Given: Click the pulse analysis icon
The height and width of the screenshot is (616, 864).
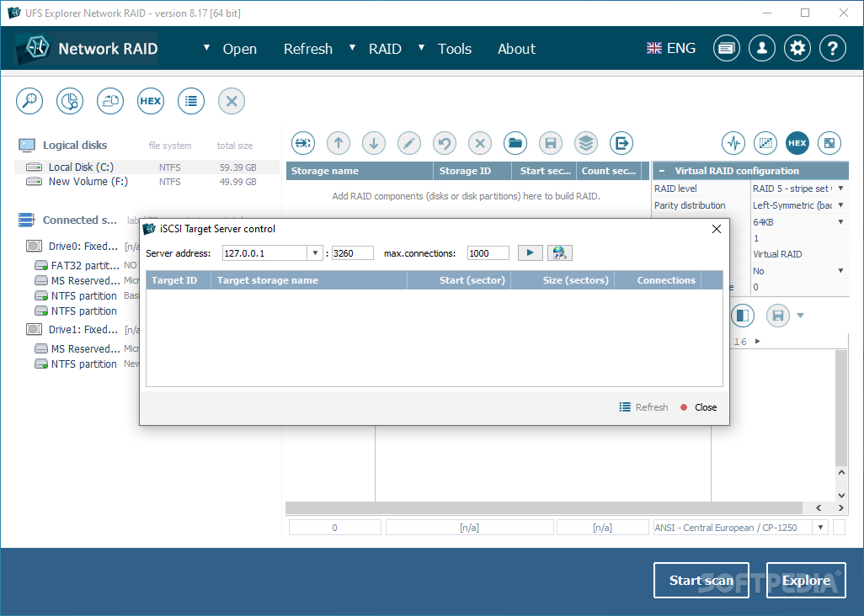Looking at the screenshot, I should (733, 143).
